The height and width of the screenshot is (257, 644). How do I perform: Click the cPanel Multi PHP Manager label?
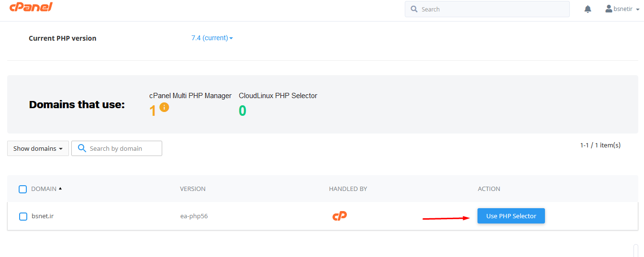[190, 96]
